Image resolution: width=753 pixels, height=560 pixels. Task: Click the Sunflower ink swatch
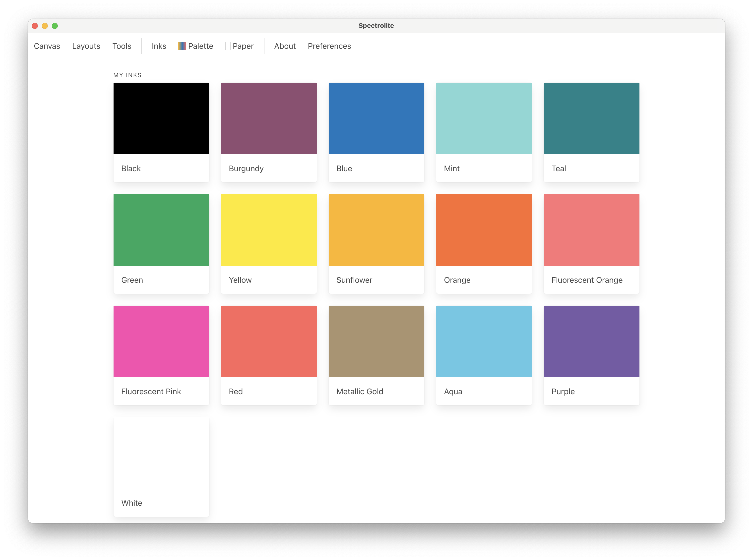pos(376,230)
